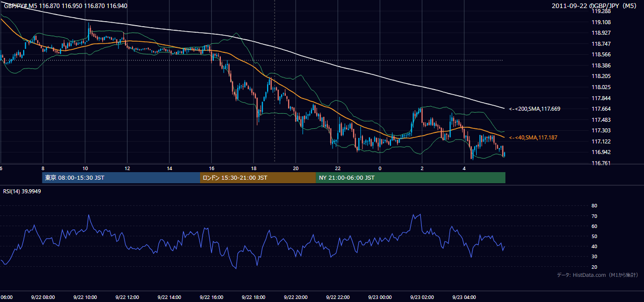Click the RSI 70 level label
644x302 pixels.
tap(594, 216)
